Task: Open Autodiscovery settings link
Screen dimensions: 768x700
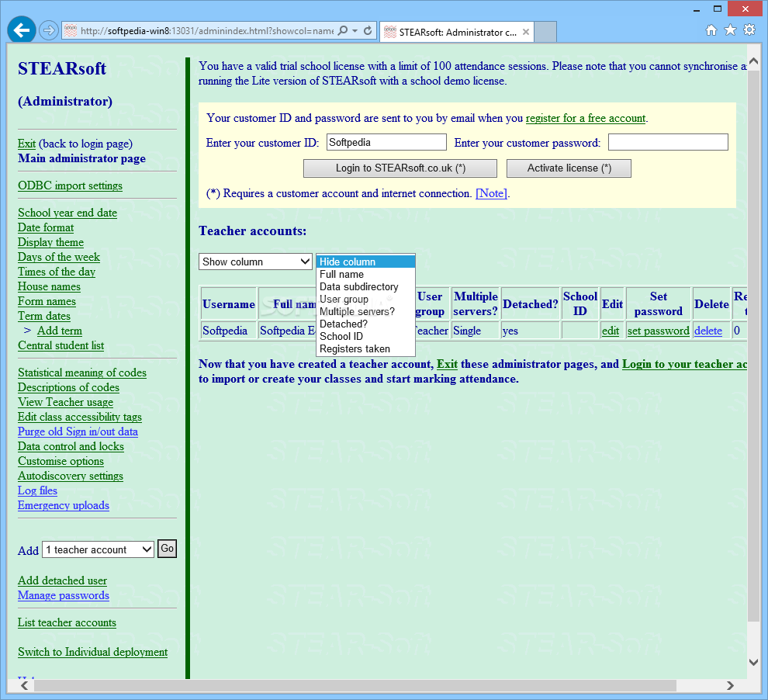Action: [71, 476]
